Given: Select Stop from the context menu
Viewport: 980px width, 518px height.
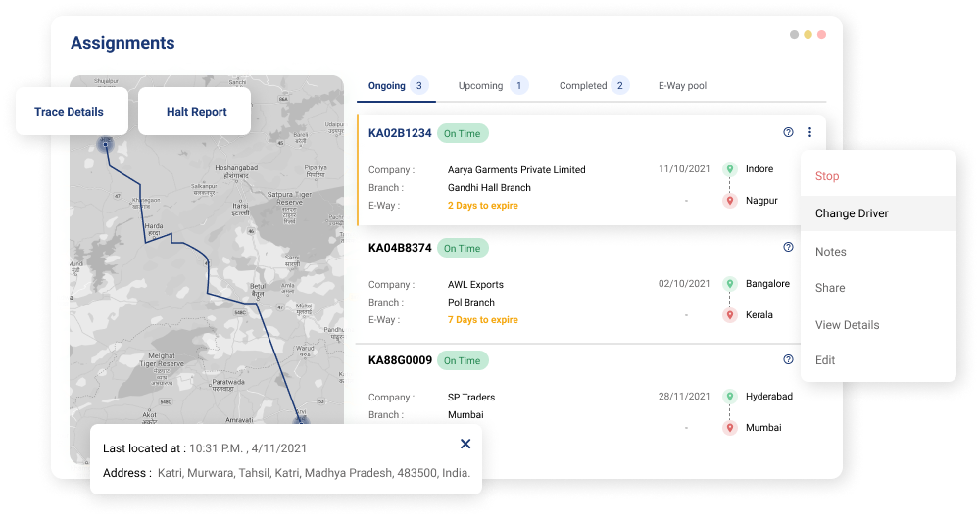Looking at the screenshot, I should coord(827,176).
